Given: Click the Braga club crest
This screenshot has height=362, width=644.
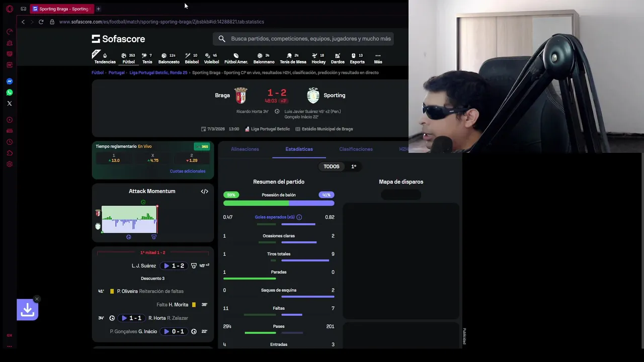Looking at the screenshot, I should click(241, 95).
